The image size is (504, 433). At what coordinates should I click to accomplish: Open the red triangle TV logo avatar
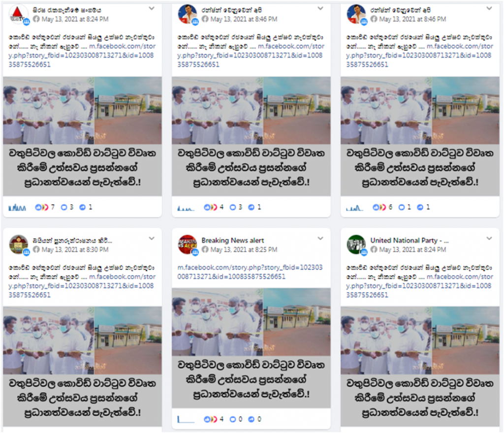point(18,14)
